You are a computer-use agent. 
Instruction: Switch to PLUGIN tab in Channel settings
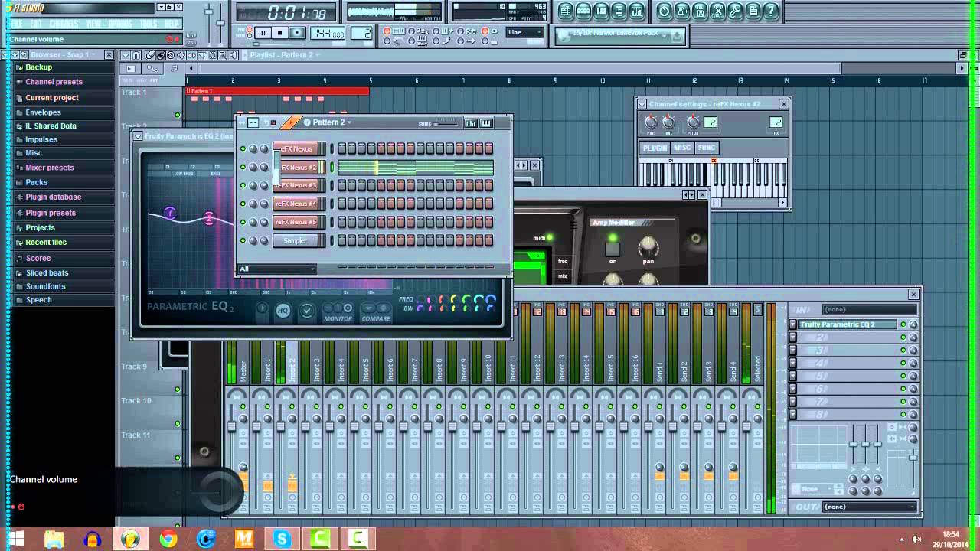coord(655,148)
